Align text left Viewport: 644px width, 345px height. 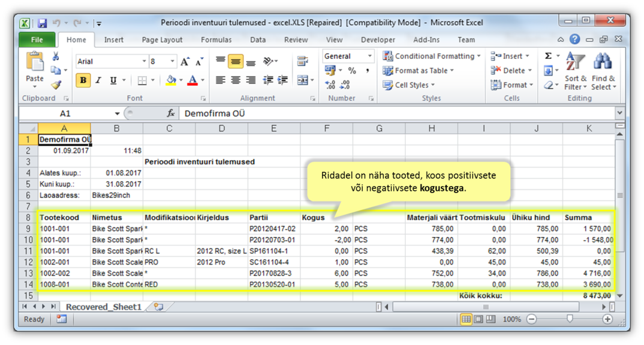coord(221,80)
